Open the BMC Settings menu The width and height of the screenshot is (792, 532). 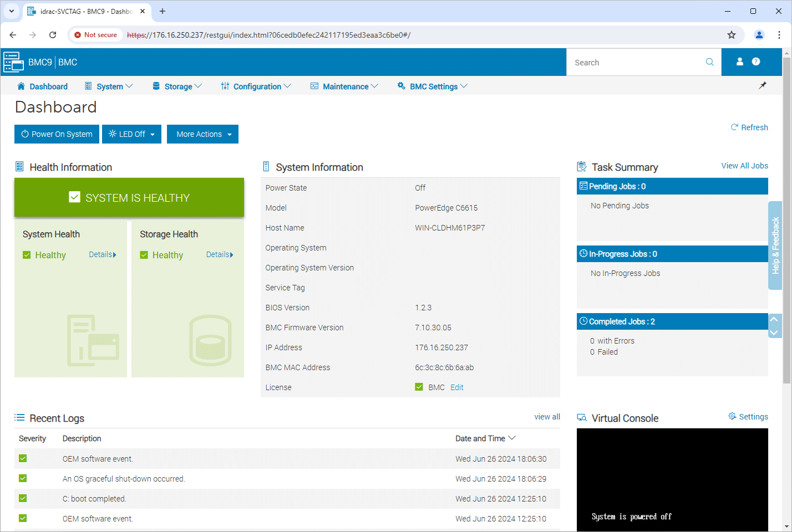433,86
